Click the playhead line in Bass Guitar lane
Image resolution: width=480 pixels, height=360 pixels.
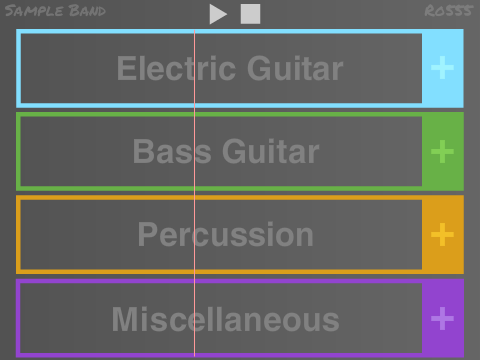195,151
